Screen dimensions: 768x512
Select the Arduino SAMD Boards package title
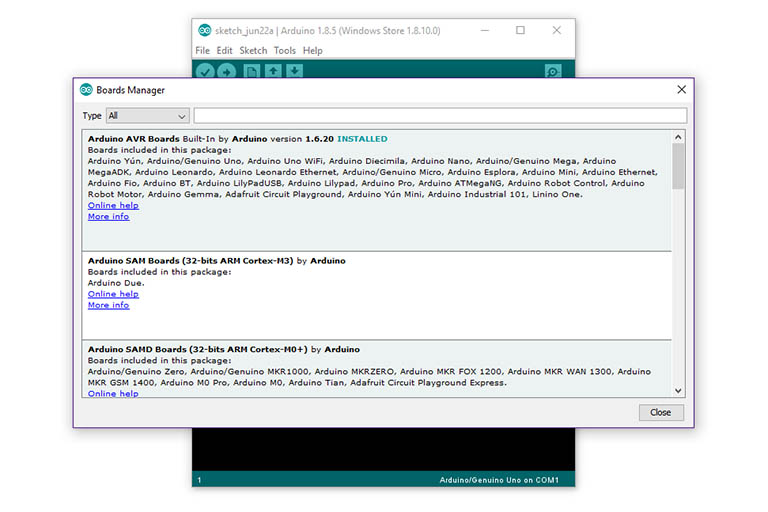click(x=198, y=350)
